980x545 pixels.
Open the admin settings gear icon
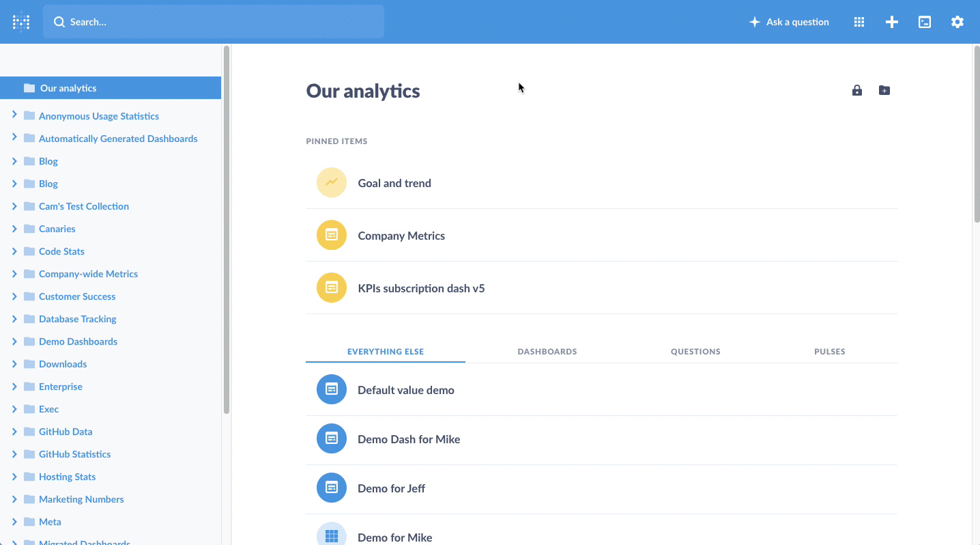[x=957, y=21]
